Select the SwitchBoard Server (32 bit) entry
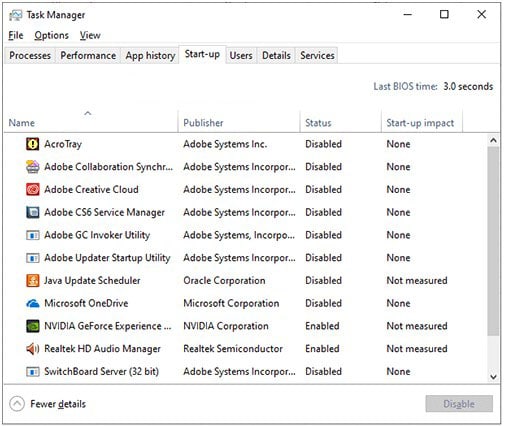The width and height of the screenshot is (505, 426). 101,371
